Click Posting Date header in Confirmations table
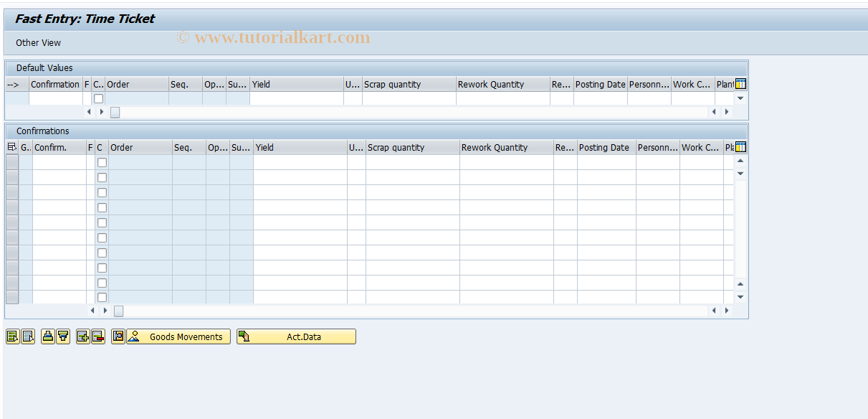 [x=606, y=147]
